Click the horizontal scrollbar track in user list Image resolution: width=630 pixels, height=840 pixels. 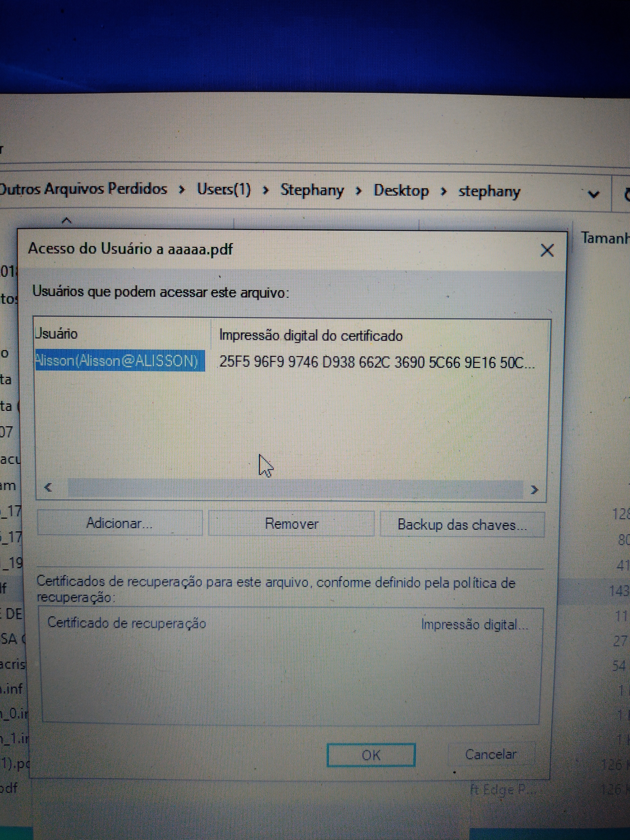[292, 489]
